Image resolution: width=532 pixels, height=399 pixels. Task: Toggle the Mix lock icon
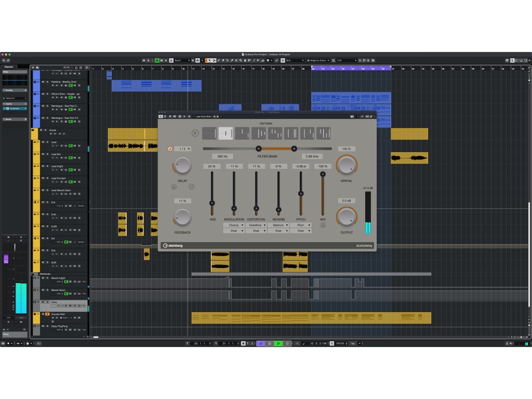pyautogui.click(x=323, y=225)
